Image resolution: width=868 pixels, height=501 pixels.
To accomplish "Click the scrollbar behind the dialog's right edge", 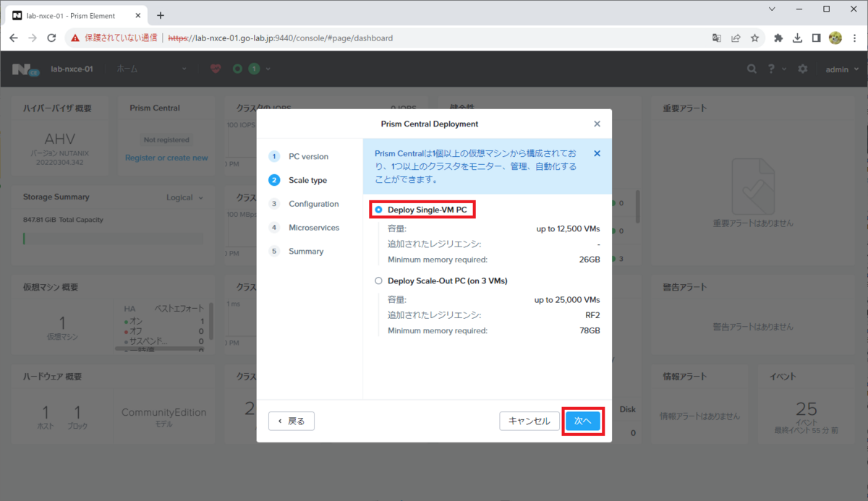I will tap(637, 207).
